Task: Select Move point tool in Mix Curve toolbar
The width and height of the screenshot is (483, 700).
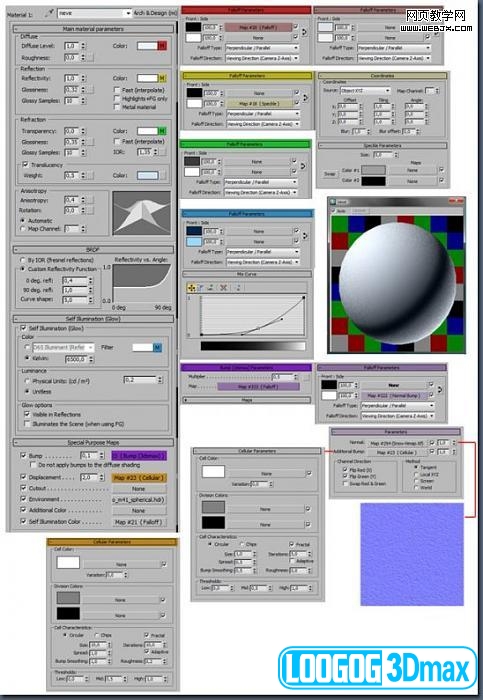Action: click(192, 288)
